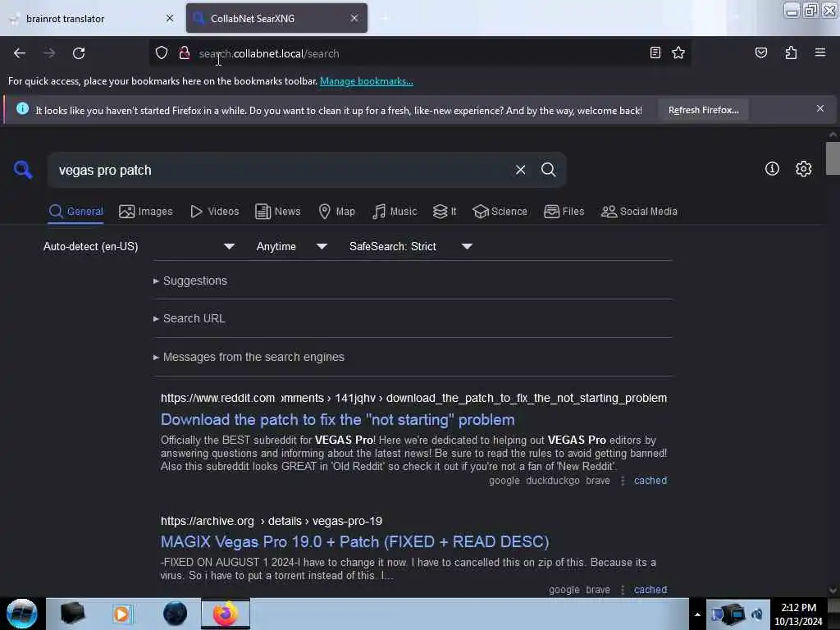840x630 pixels.
Task: Open the media player taskbar icon
Action: coord(121,614)
